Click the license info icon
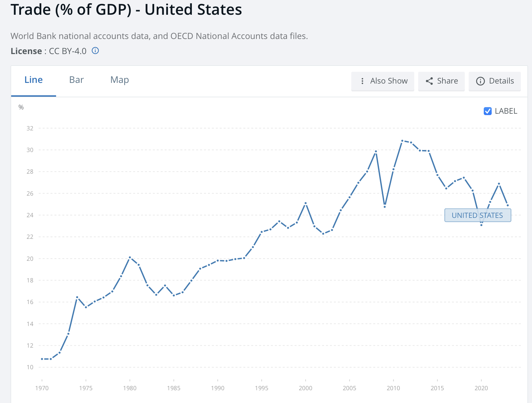This screenshot has width=532, height=403. click(x=95, y=51)
